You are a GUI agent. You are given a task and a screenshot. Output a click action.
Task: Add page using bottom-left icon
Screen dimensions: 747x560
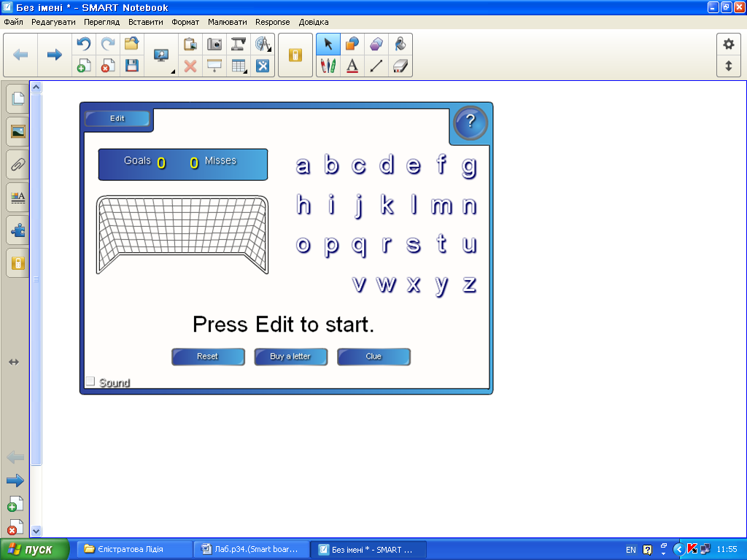click(x=15, y=505)
